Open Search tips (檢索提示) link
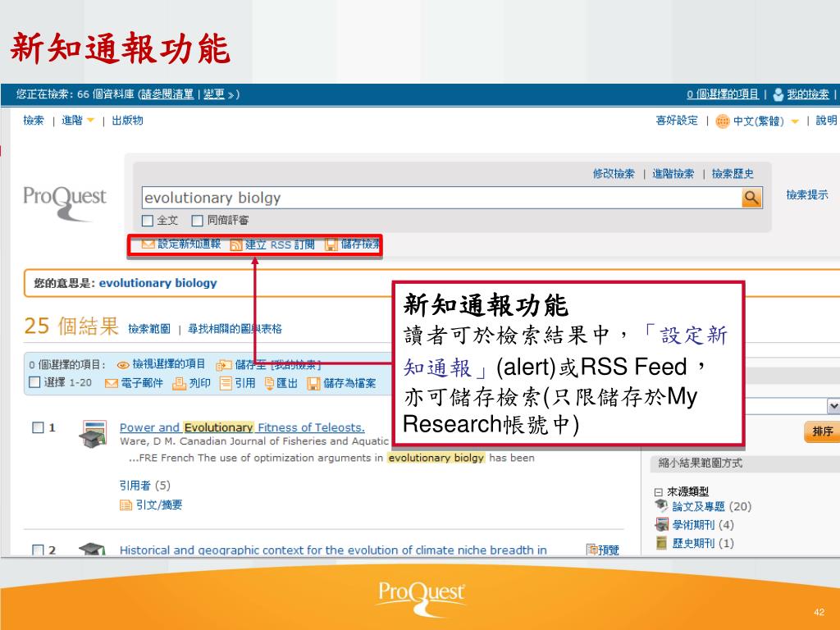Image resolution: width=840 pixels, height=630 pixels. pos(807,194)
